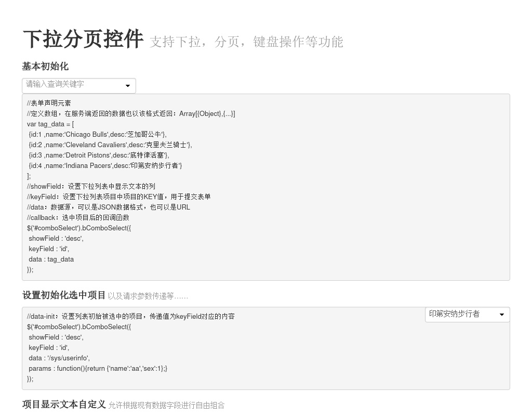Click comment '//showField：设置下拉列表中显示文本的列'
This screenshot has height=416, width=532.
point(91,187)
